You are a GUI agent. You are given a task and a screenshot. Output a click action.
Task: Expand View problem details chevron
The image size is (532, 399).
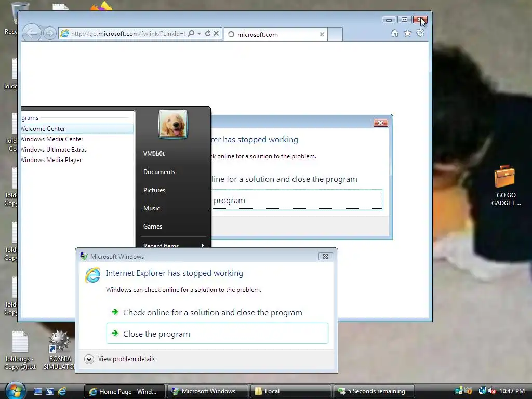coord(89,359)
